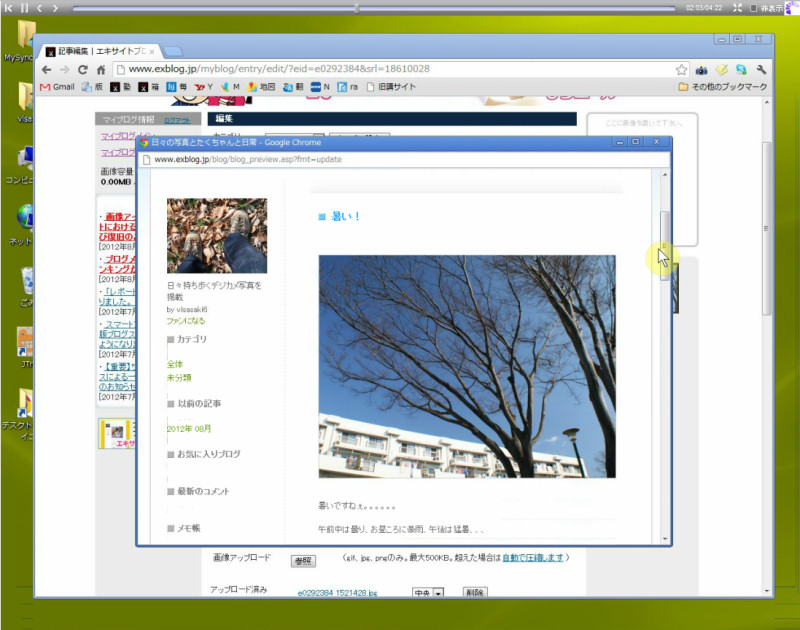The image size is (800, 630).
Task: Open the network globe desktop icon
Action: 23,223
